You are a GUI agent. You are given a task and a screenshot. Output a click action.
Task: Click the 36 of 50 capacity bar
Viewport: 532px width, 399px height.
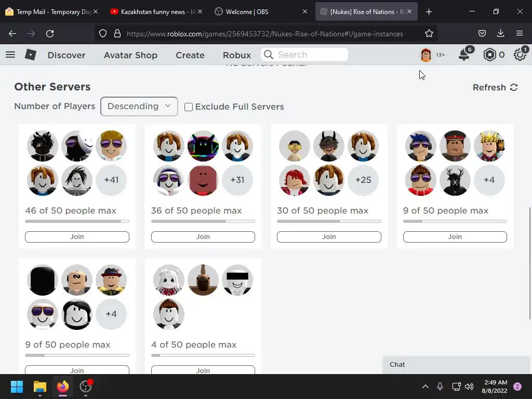click(x=203, y=221)
